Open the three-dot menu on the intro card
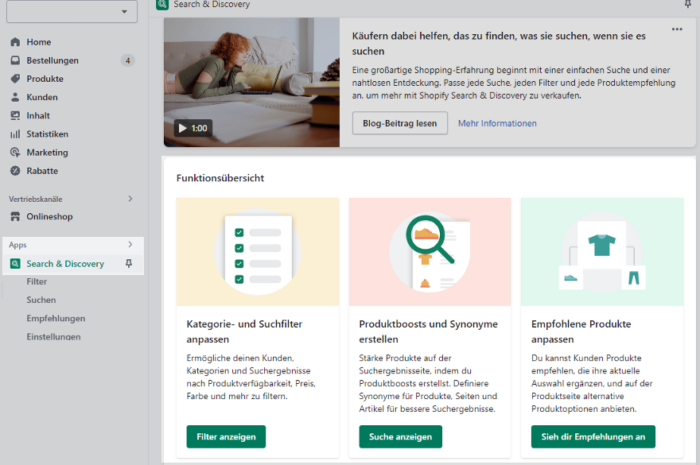 pyautogui.click(x=677, y=29)
